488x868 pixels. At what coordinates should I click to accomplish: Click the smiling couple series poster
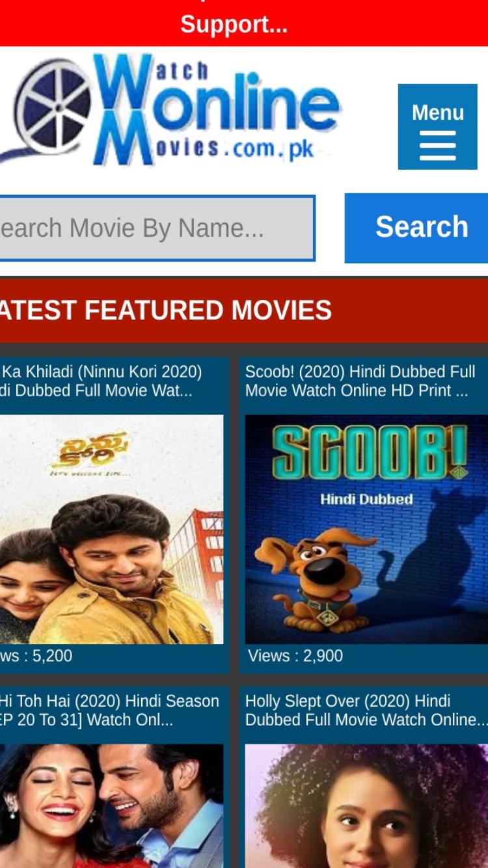click(x=111, y=806)
